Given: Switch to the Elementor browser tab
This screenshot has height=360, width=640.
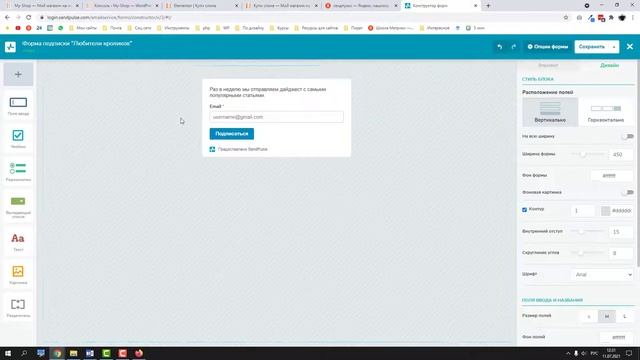Looking at the screenshot, I should 201,6.
